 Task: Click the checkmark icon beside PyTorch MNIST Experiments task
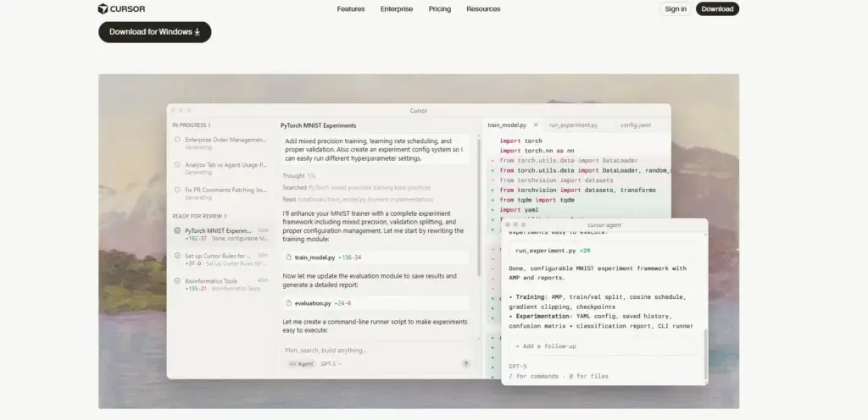(x=177, y=230)
